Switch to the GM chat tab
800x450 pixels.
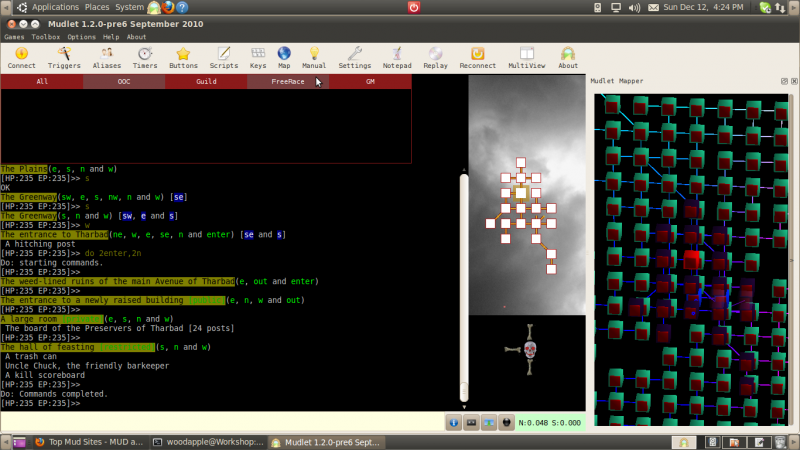[370, 82]
